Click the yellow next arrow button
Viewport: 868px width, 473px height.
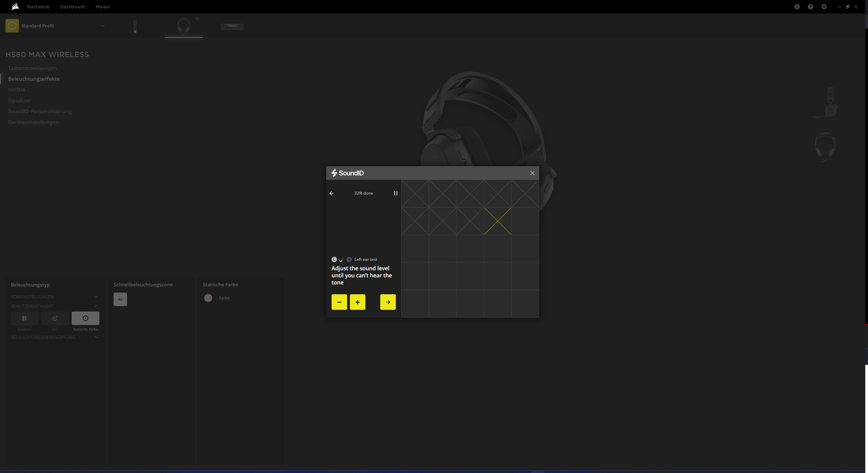pyautogui.click(x=388, y=302)
